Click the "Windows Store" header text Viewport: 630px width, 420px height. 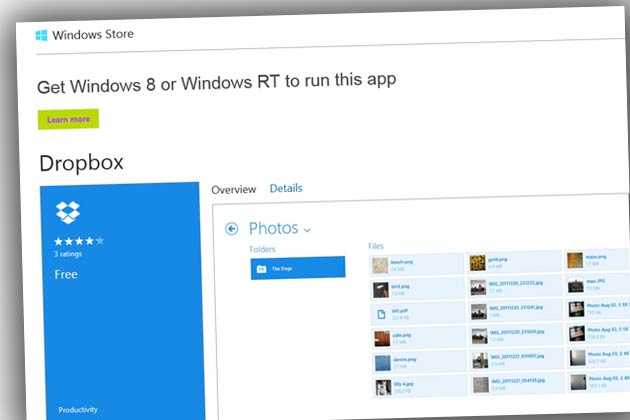click(93, 35)
